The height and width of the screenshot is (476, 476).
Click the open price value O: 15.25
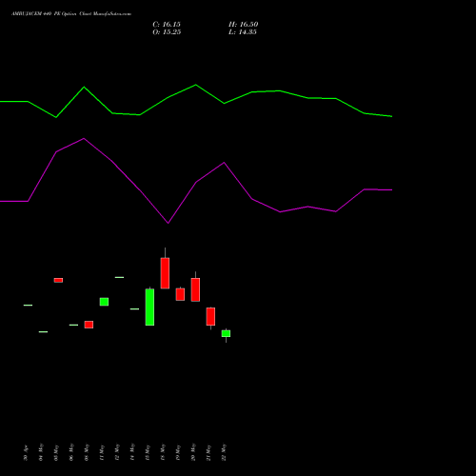167,32
